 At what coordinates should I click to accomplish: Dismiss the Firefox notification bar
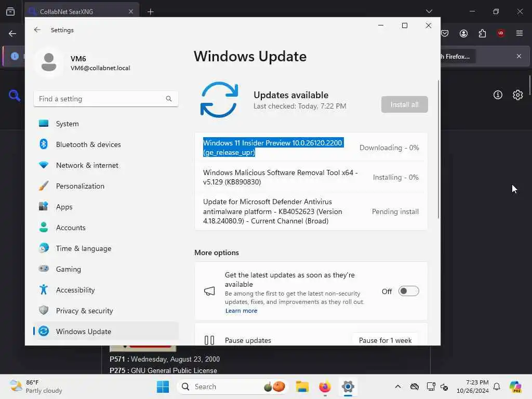click(519, 56)
